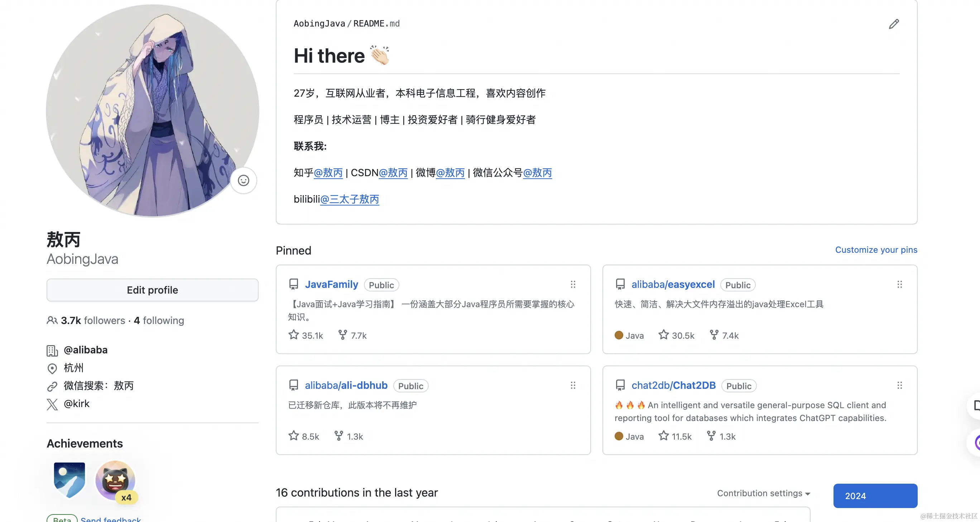Open Customize your pins link

click(x=876, y=250)
